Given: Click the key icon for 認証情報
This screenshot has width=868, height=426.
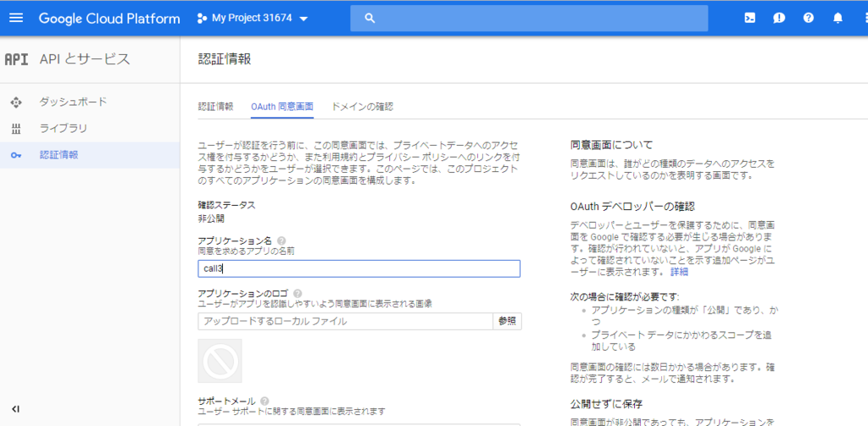Looking at the screenshot, I should [16, 156].
